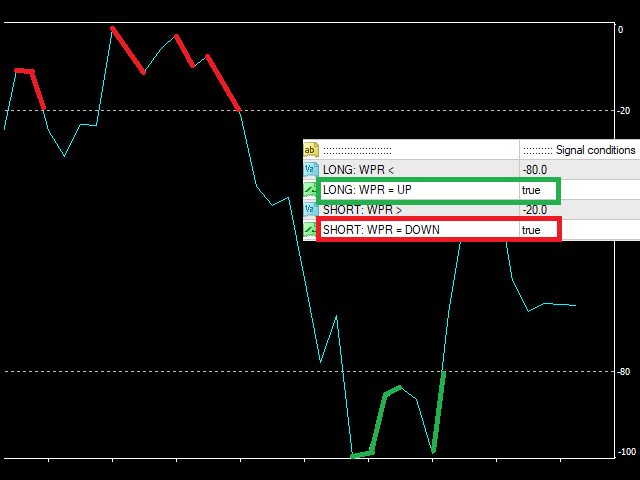Select the 'SHORT: WPR >' parameter row
The width and height of the screenshot is (640, 480).
[x=471, y=210]
